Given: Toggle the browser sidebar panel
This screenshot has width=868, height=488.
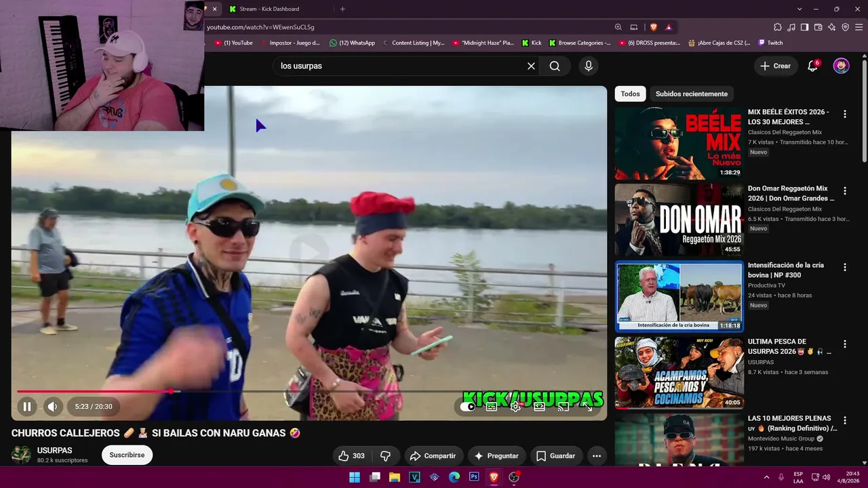Looking at the screenshot, I should point(805,27).
